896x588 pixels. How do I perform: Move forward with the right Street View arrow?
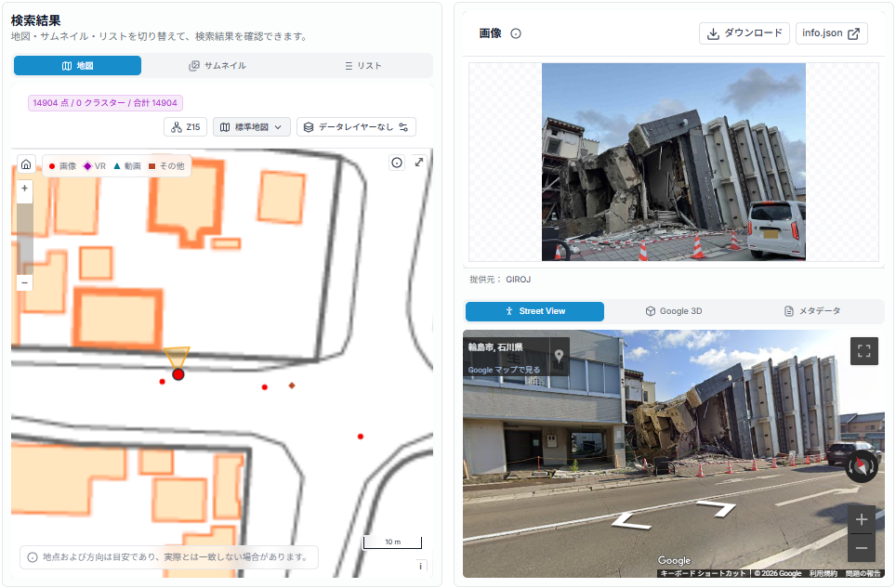click(x=717, y=507)
